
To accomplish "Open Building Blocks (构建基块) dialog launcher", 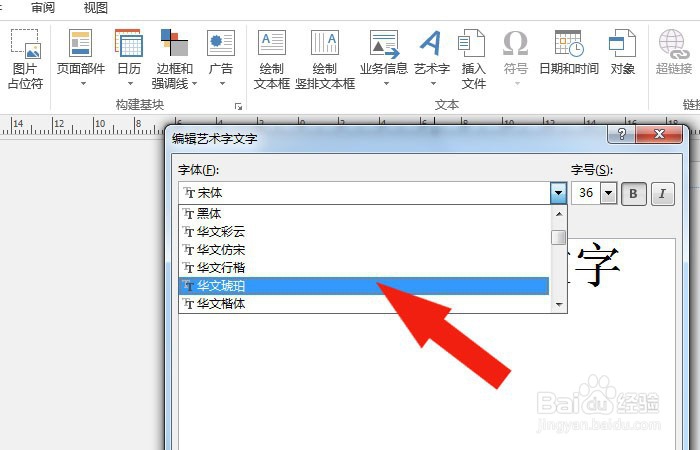I will tap(238, 106).
